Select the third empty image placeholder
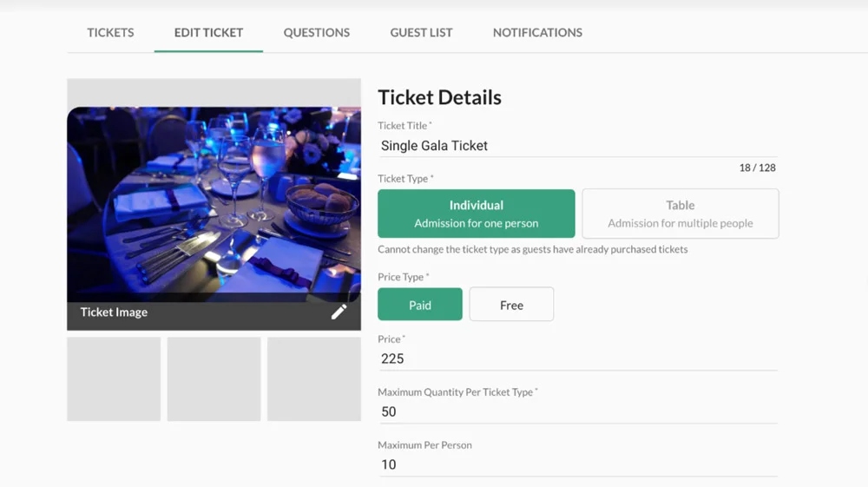The image size is (868, 487). tap(313, 378)
